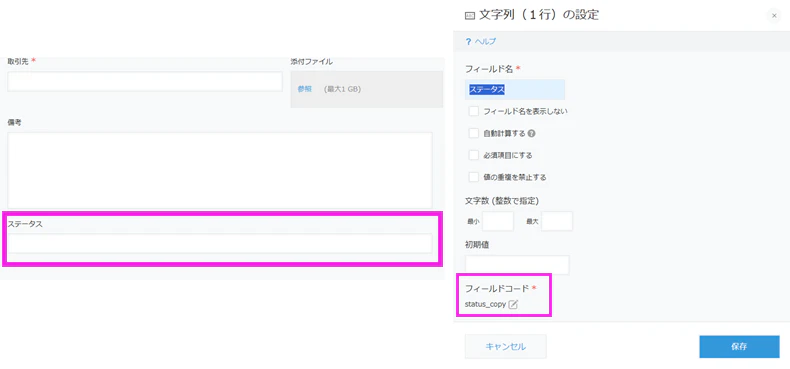Focus the フィールド名 input with ステータス

coord(514,90)
